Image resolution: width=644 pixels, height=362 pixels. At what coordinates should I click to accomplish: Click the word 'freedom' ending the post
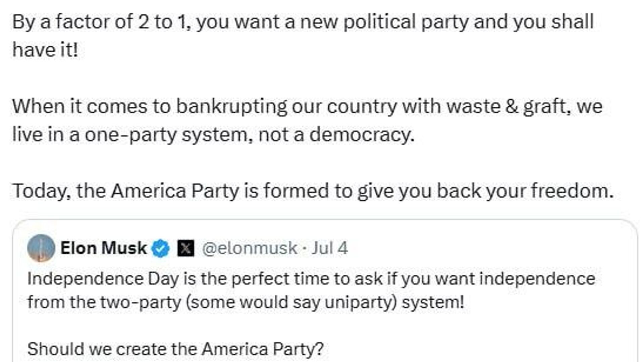pyautogui.click(x=572, y=191)
